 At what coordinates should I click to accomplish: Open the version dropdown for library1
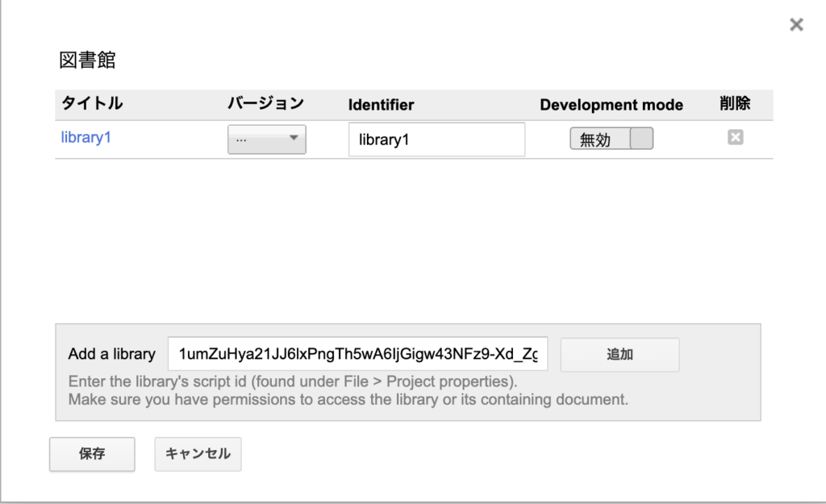(266, 139)
